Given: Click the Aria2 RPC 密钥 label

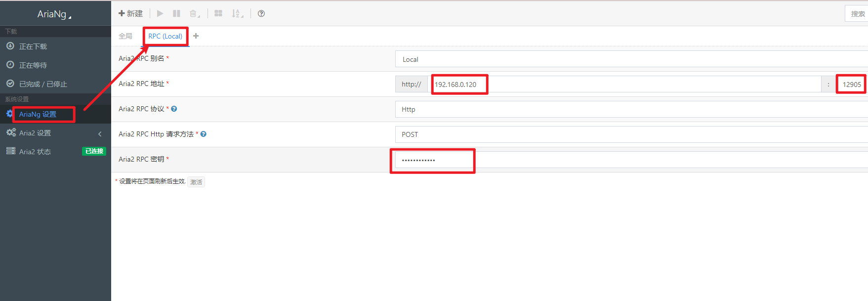Looking at the screenshot, I should [x=142, y=159].
